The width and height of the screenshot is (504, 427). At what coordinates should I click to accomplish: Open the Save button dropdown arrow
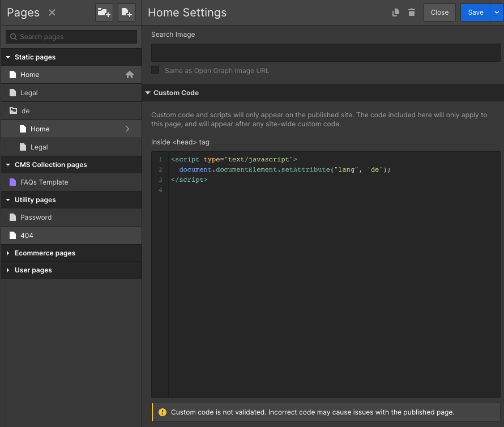[497, 12]
